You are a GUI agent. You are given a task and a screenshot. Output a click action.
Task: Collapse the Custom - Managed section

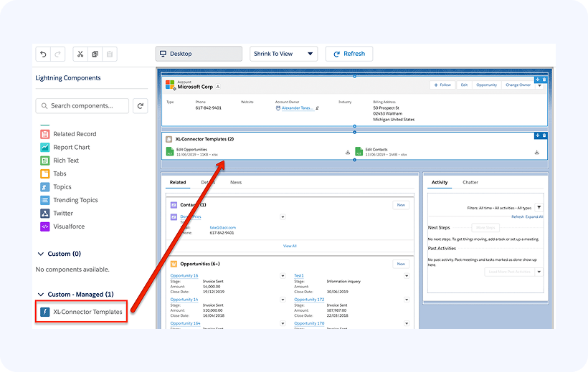pyautogui.click(x=40, y=295)
